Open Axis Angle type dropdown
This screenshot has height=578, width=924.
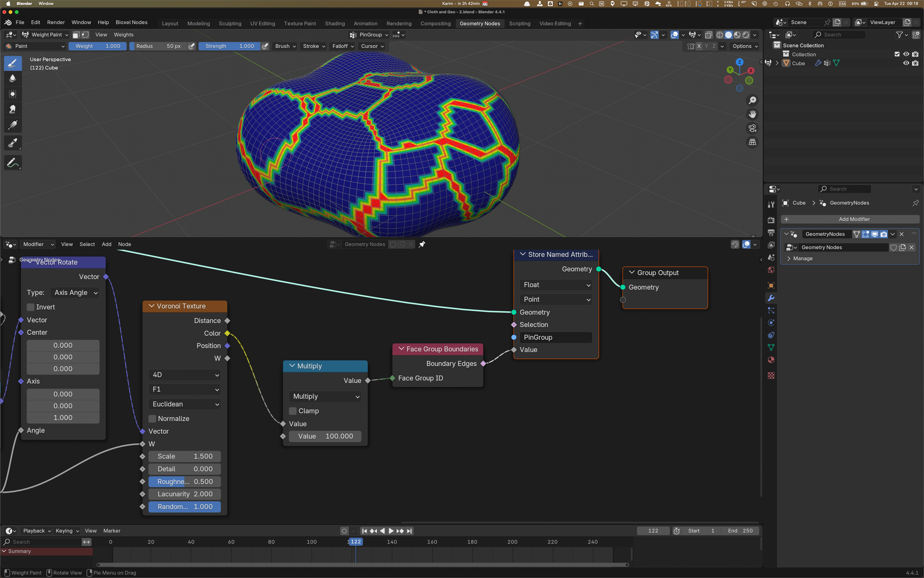(x=75, y=293)
